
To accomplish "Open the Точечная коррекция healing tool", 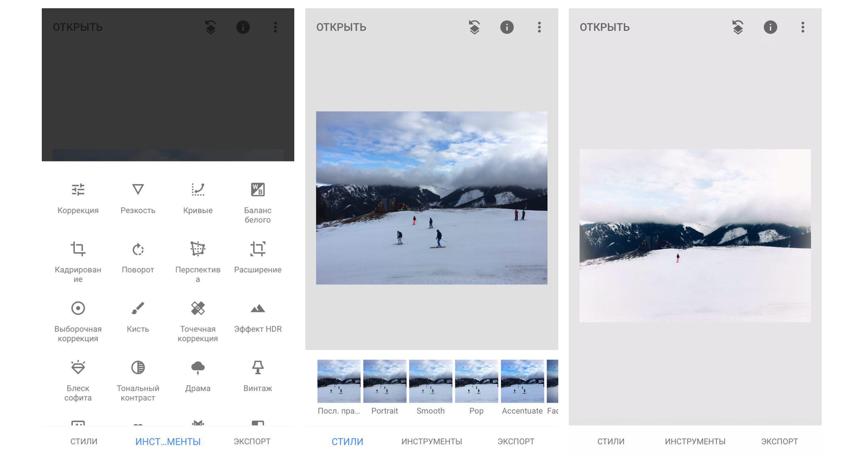I will pos(197,321).
